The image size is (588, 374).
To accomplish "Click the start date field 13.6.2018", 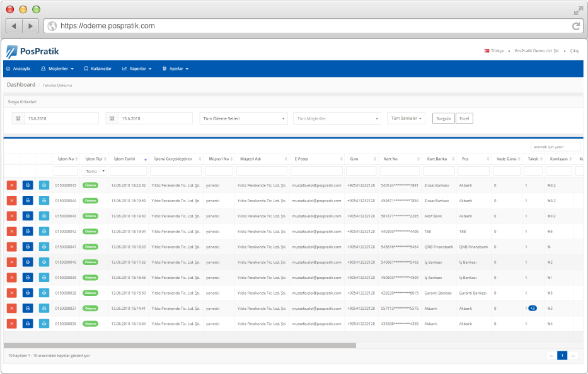I will point(62,118).
